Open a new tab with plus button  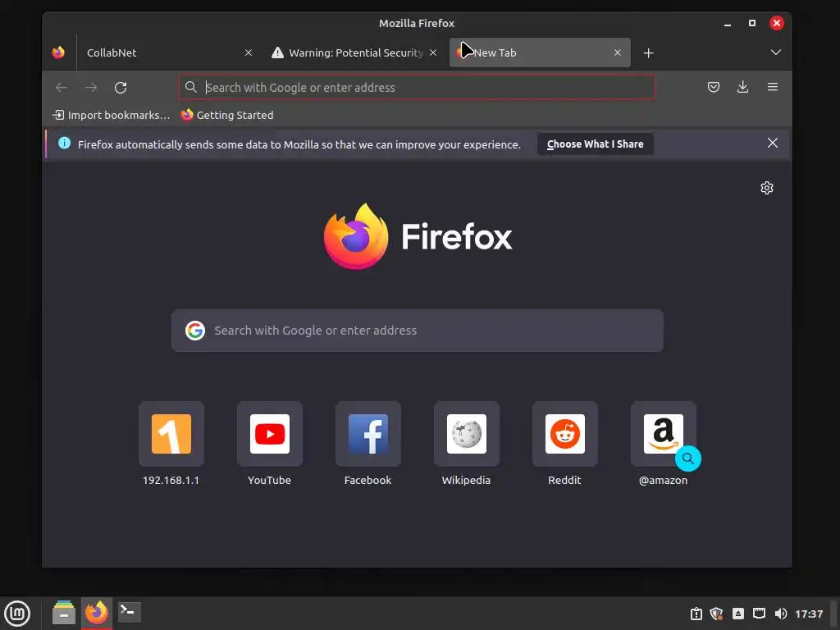(648, 53)
